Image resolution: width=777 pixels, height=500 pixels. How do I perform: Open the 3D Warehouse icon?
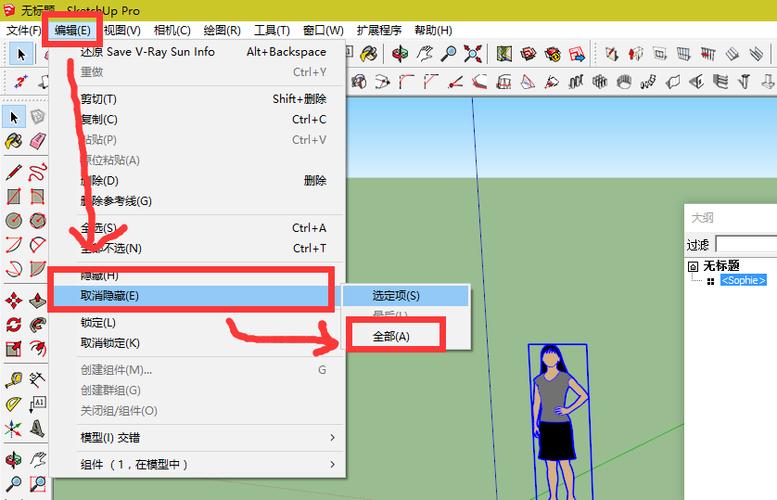click(x=528, y=54)
